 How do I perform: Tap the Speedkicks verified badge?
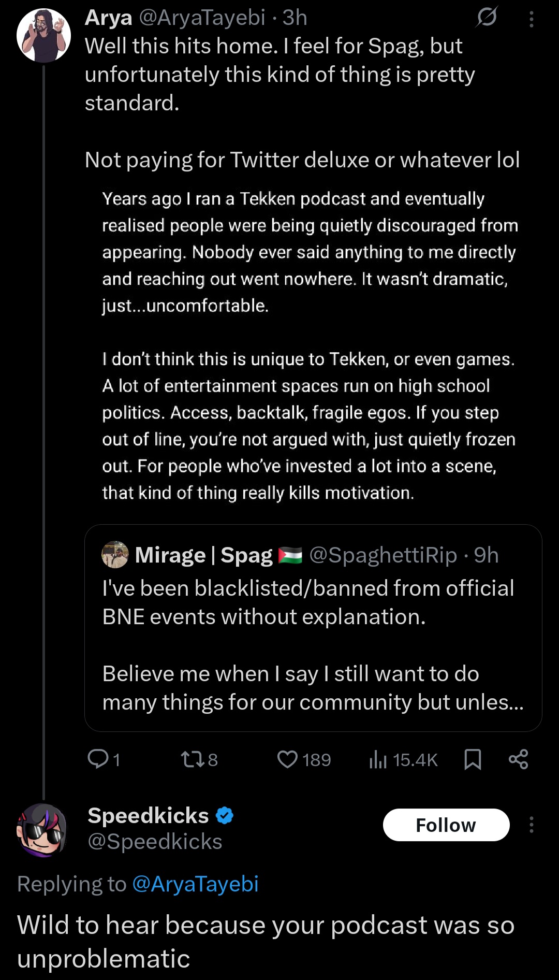coord(224,816)
